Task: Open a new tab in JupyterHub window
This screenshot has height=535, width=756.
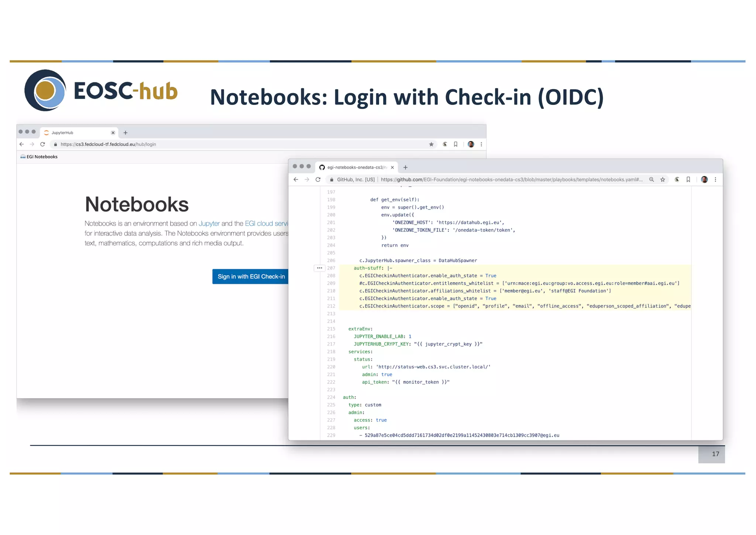Action: tap(126, 133)
